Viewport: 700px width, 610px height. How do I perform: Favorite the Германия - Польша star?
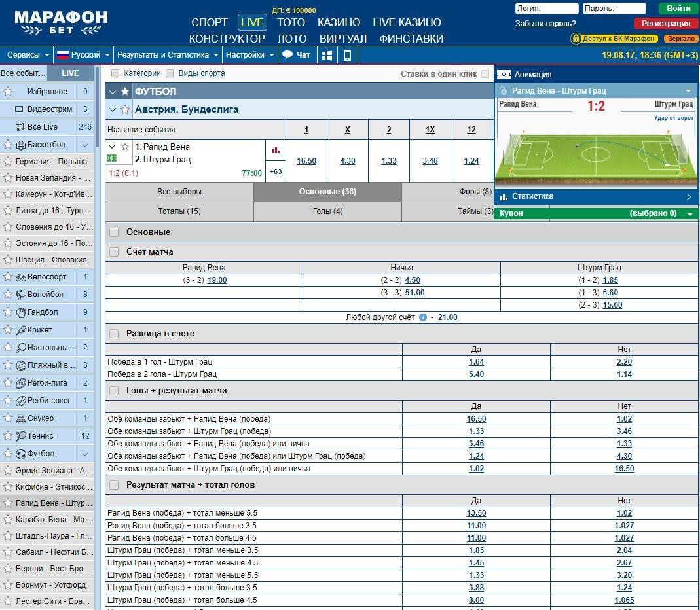8,162
